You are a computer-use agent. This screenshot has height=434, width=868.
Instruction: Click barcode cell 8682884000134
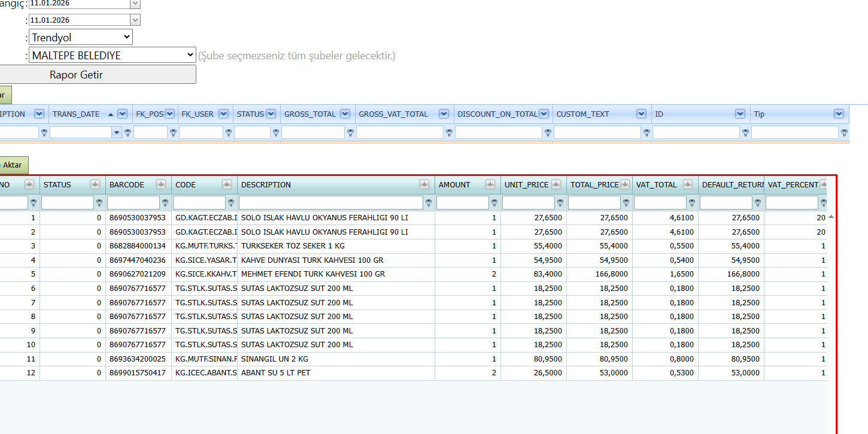tap(138, 246)
